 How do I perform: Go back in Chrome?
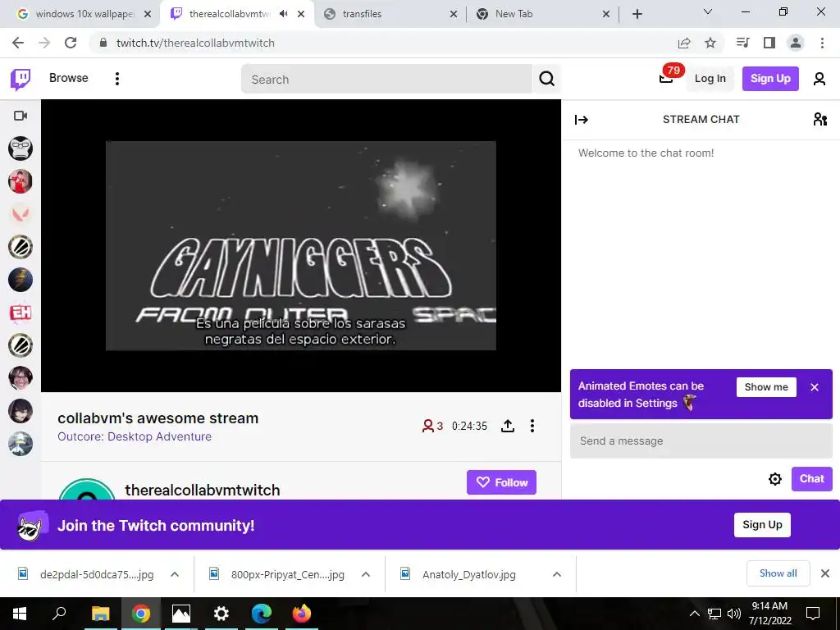[18, 43]
